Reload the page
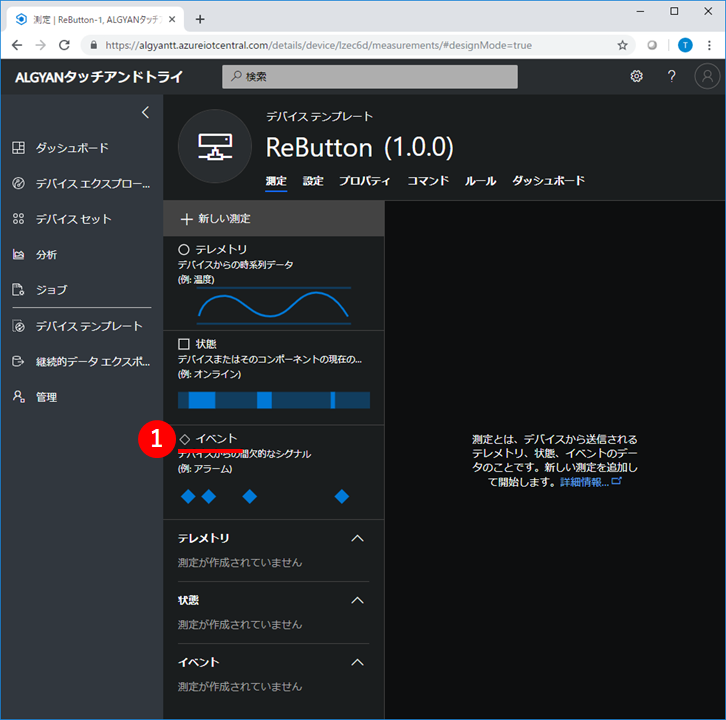This screenshot has width=726, height=720. pos(64,45)
